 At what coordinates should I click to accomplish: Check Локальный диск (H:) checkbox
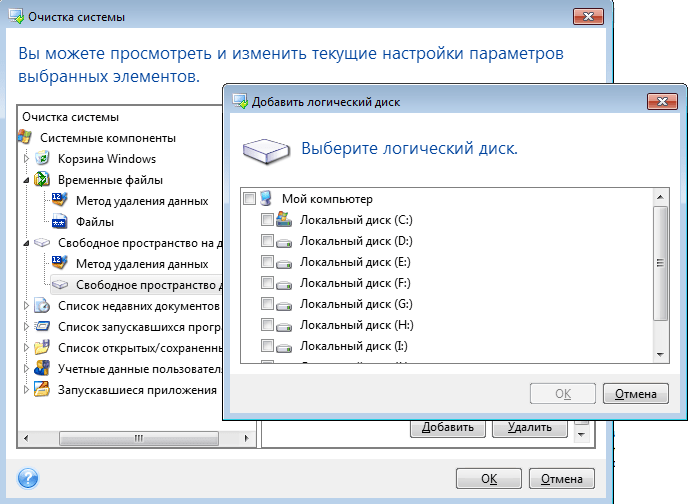tap(267, 325)
